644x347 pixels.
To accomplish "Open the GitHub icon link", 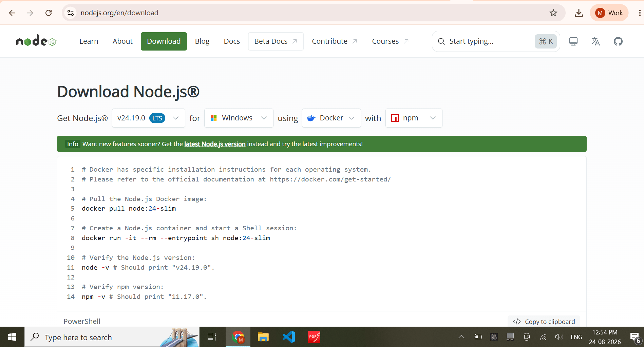I will click(618, 41).
